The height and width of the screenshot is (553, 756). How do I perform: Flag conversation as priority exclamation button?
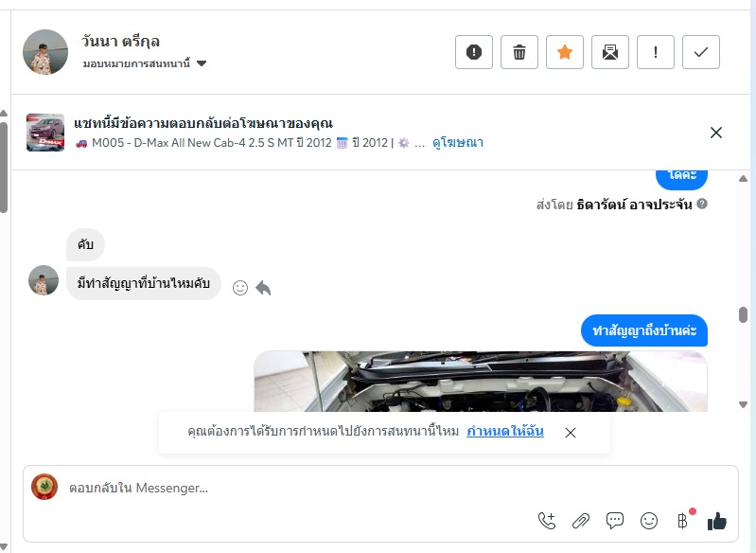(656, 52)
